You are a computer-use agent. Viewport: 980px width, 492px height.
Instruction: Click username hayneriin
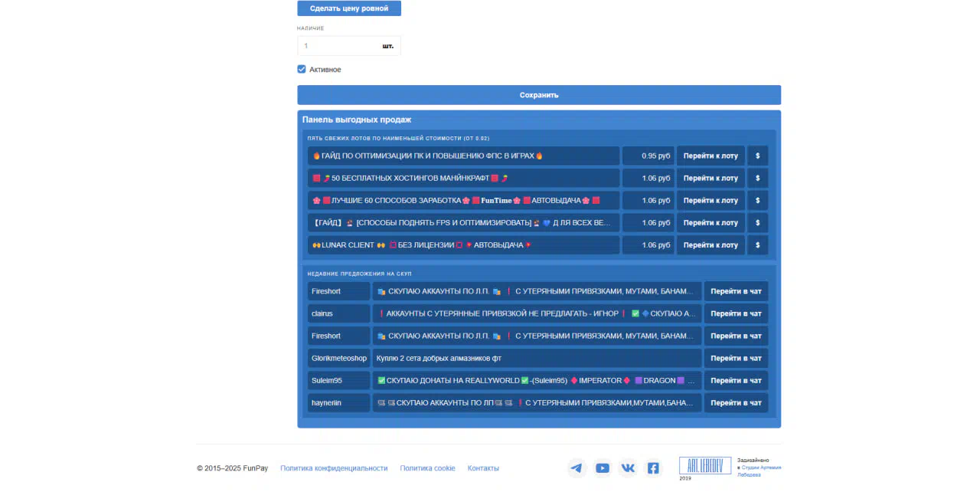click(x=338, y=402)
